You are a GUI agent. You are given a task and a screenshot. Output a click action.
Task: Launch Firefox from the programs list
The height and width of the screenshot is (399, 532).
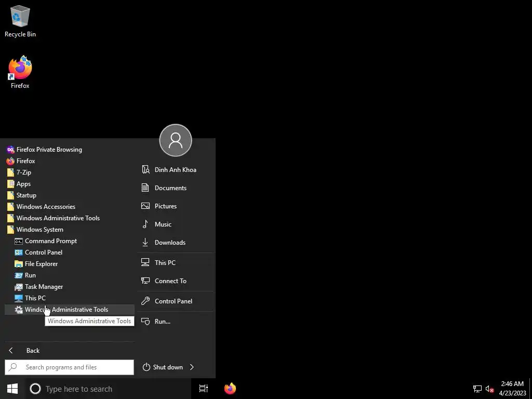pos(70,161)
